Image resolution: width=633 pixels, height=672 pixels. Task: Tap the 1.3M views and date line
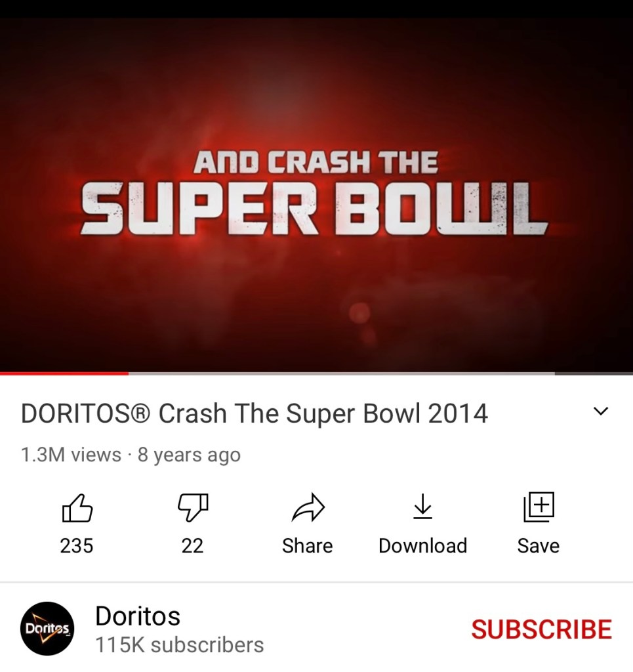pyautogui.click(x=131, y=455)
